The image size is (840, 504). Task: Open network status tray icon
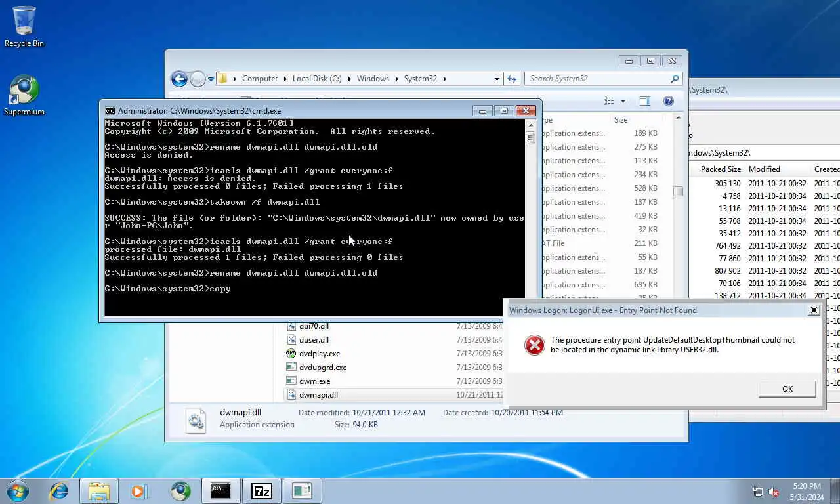coord(758,492)
